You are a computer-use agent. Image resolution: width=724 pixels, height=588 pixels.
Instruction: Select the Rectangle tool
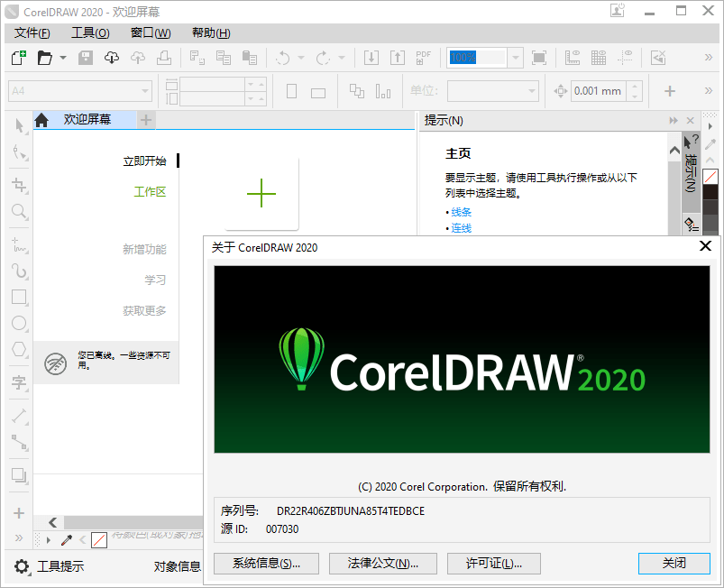20,297
